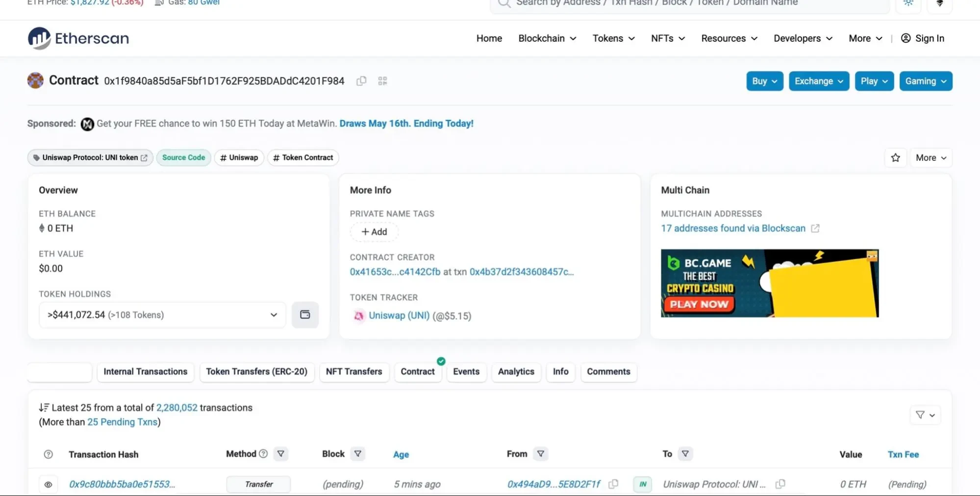
Task: Switch to Token Transfers (ERC-20) tab
Action: (256, 372)
